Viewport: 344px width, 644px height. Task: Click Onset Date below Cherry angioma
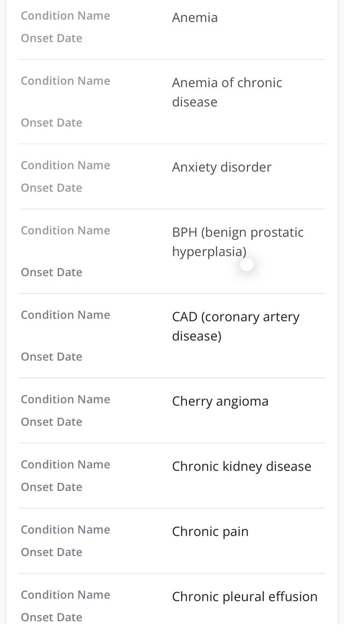52,422
